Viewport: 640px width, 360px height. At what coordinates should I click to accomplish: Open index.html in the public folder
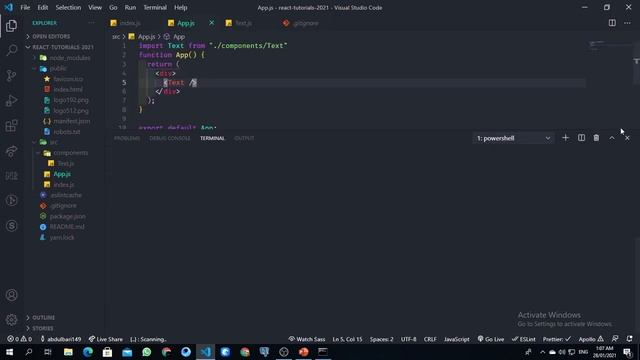pos(68,89)
